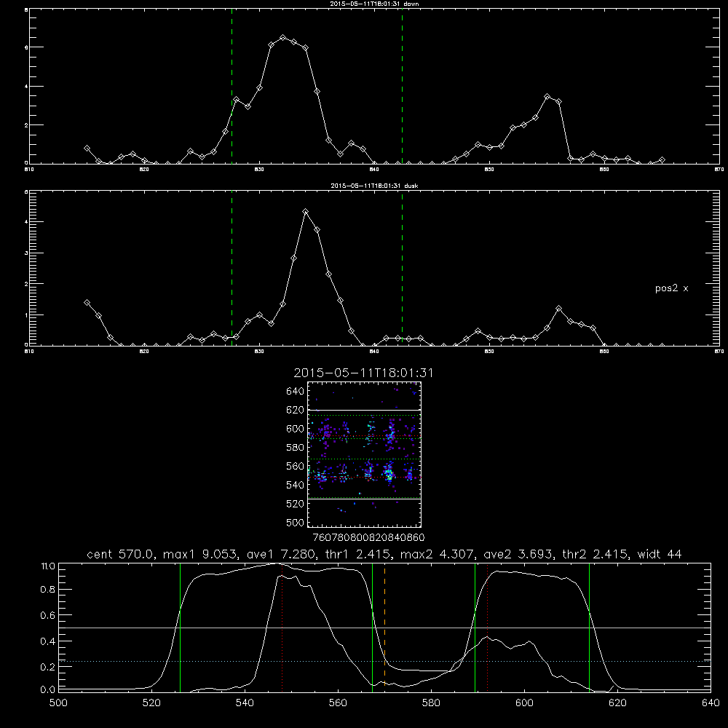
Task: Click the '0.8' y-axis label of bottom plot
Action: pos(48,590)
